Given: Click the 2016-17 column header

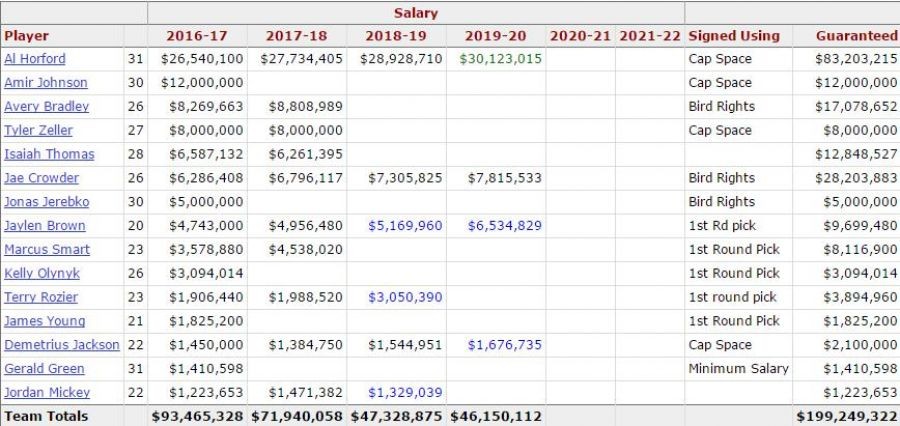Looking at the screenshot, I should click(197, 36).
